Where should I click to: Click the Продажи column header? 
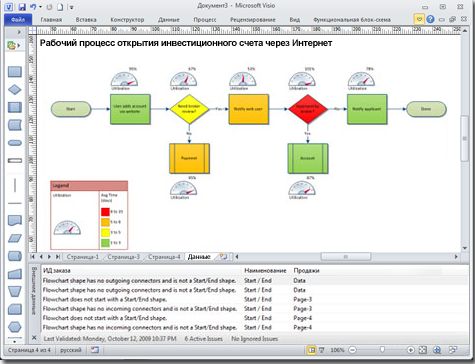pyautogui.click(x=306, y=271)
